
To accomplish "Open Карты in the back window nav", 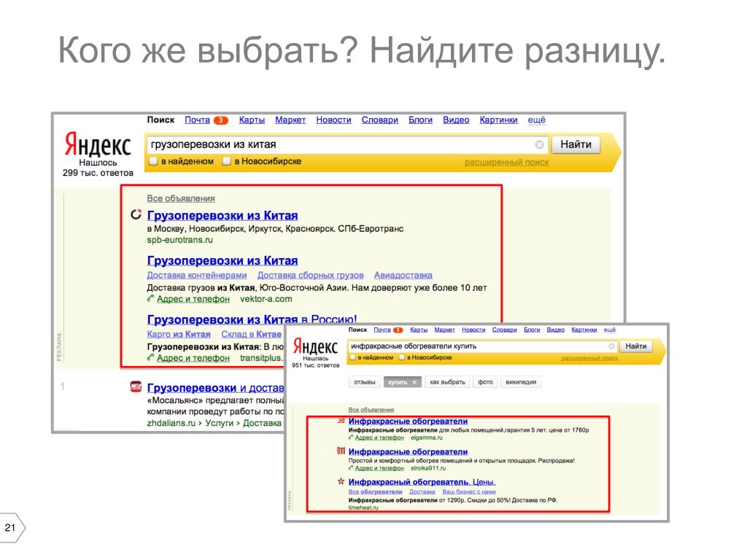I will tap(252, 120).
